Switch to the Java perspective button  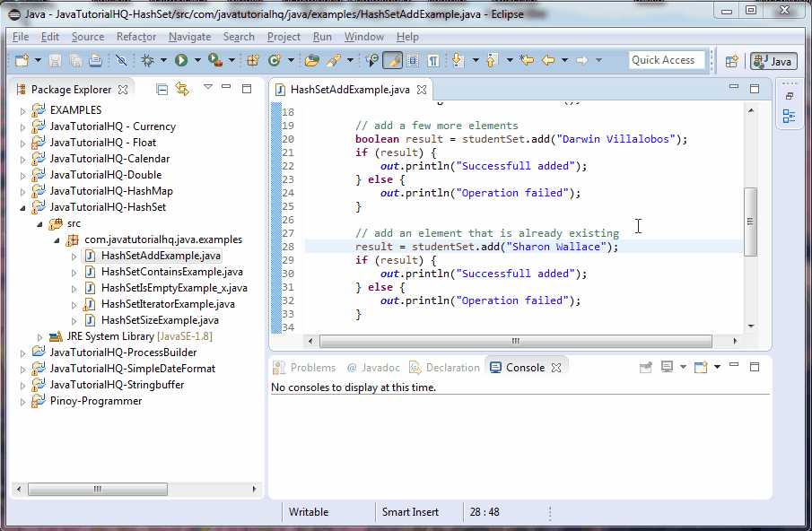click(x=773, y=61)
